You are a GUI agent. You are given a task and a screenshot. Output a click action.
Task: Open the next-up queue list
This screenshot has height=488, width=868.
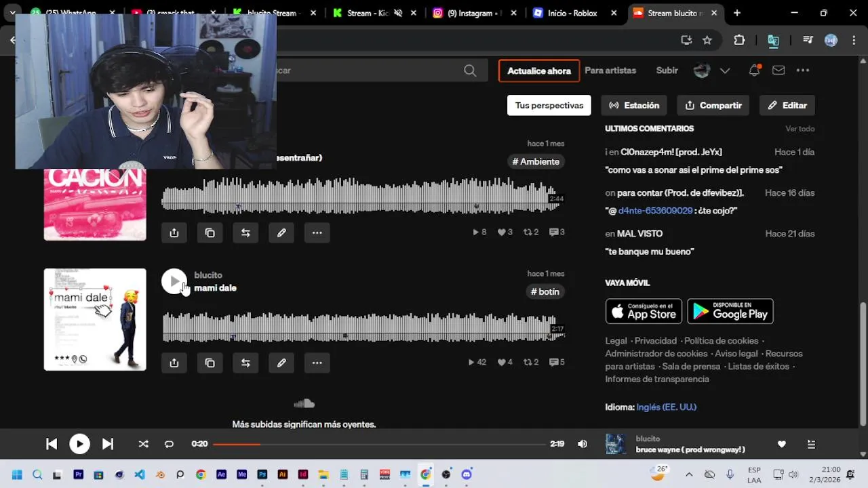811,444
